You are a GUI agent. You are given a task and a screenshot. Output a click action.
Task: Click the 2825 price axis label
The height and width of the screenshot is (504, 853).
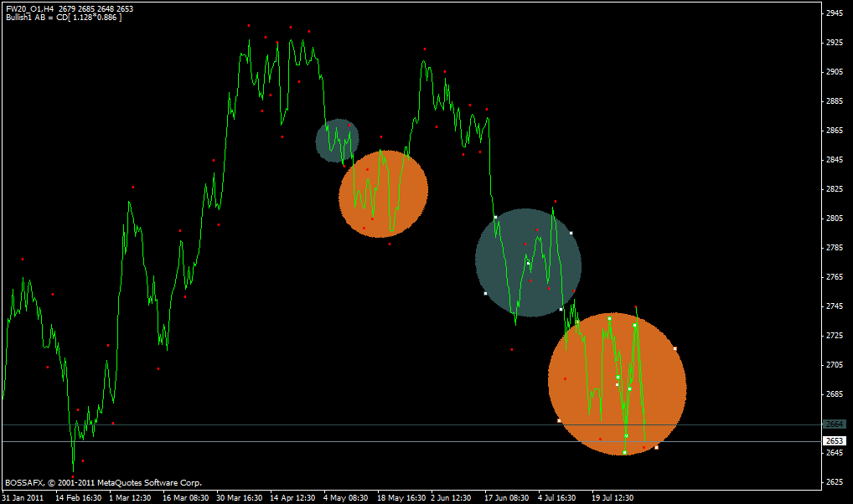835,189
